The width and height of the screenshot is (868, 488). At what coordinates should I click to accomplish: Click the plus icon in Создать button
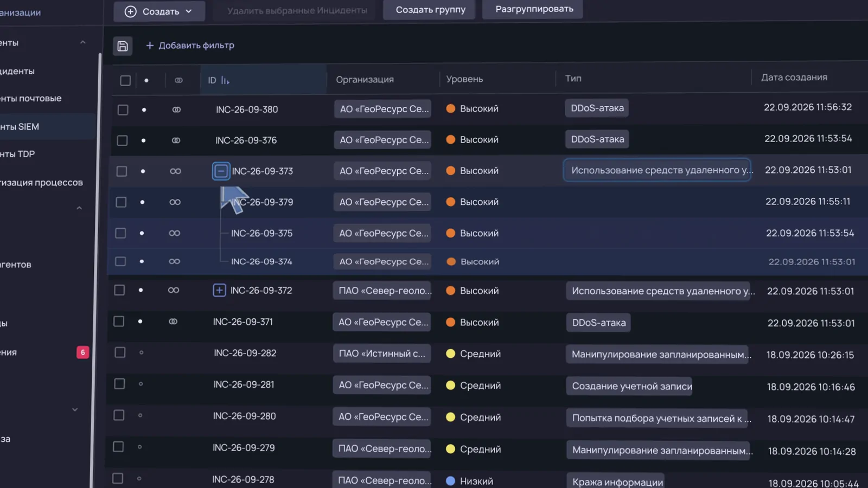(131, 11)
